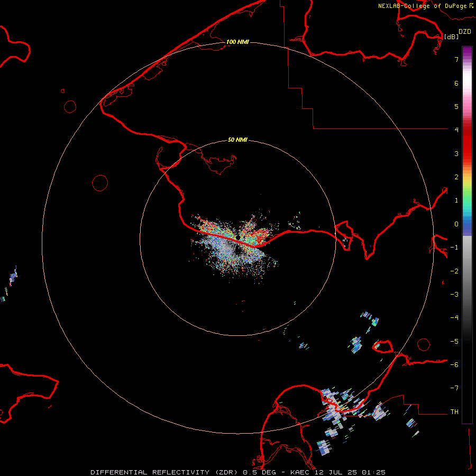Click the 1 value on color scale

(x=456, y=200)
